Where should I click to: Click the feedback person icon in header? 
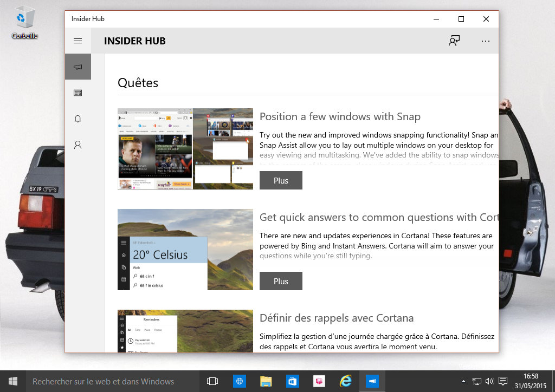(x=454, y=41)
